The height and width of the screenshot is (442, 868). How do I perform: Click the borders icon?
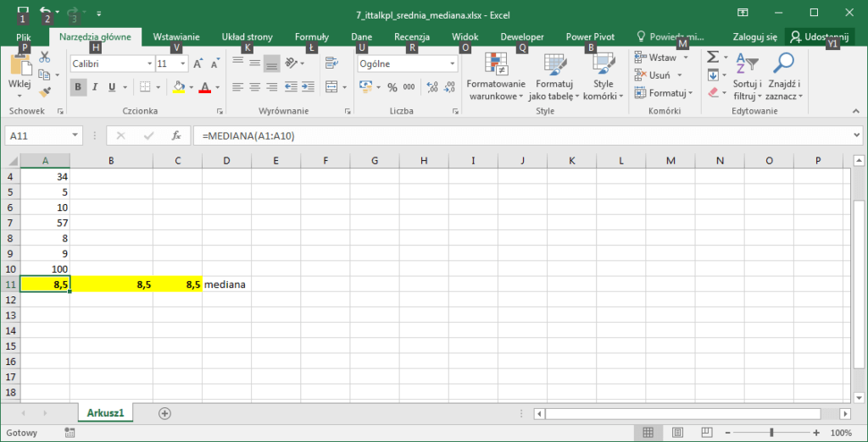(145, 87)
